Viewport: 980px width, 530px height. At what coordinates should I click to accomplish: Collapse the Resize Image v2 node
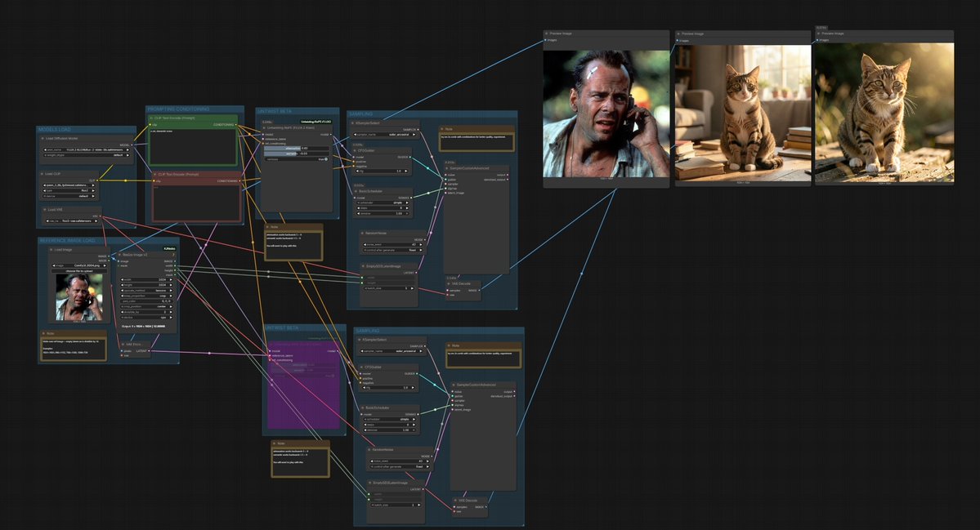click(x=119, y=255)
